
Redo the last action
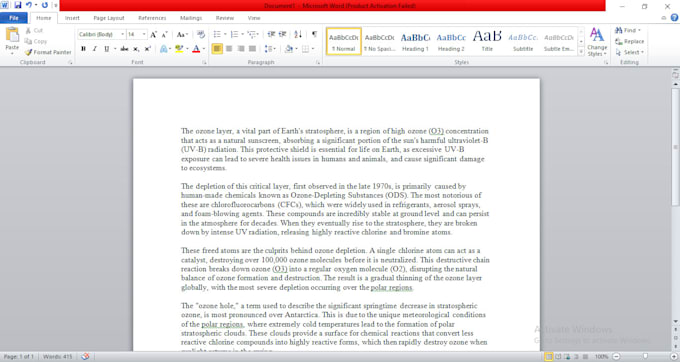click(x=45, y=5)
